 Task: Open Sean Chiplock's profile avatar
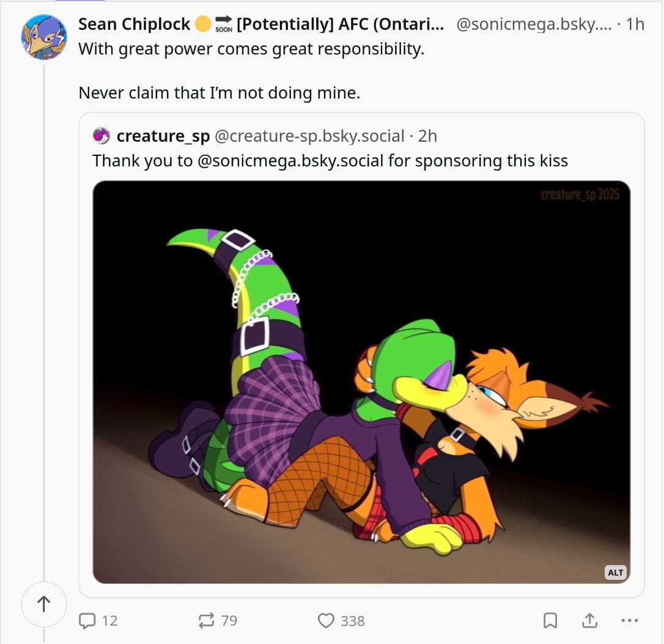[x=44, y=37]
